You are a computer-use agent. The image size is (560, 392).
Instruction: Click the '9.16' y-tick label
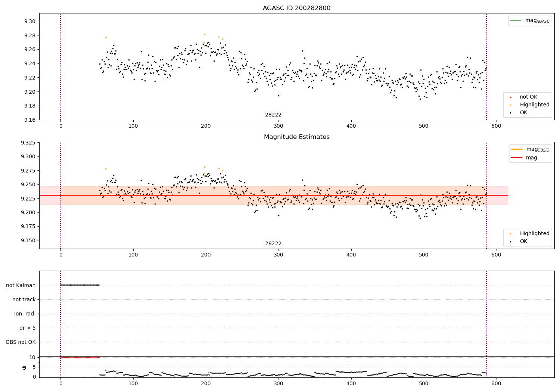tap(30, 120)
